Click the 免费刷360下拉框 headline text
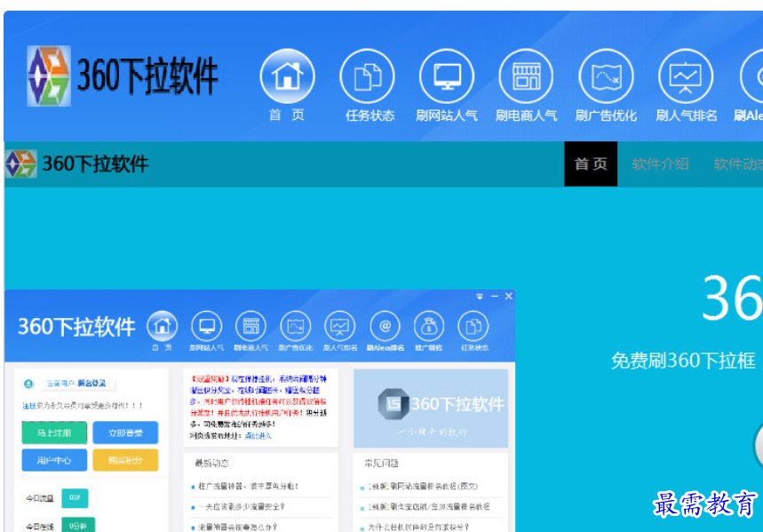Screen dimensions: 763x532 [x=683, y=361]
